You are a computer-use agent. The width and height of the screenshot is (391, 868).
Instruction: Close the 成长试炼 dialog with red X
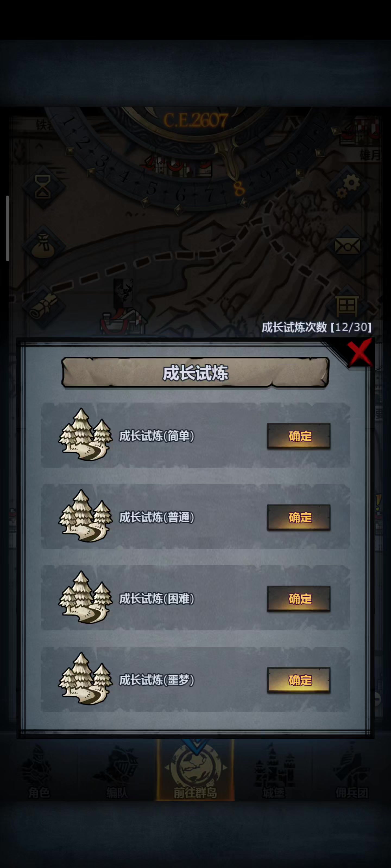(360, 353)
